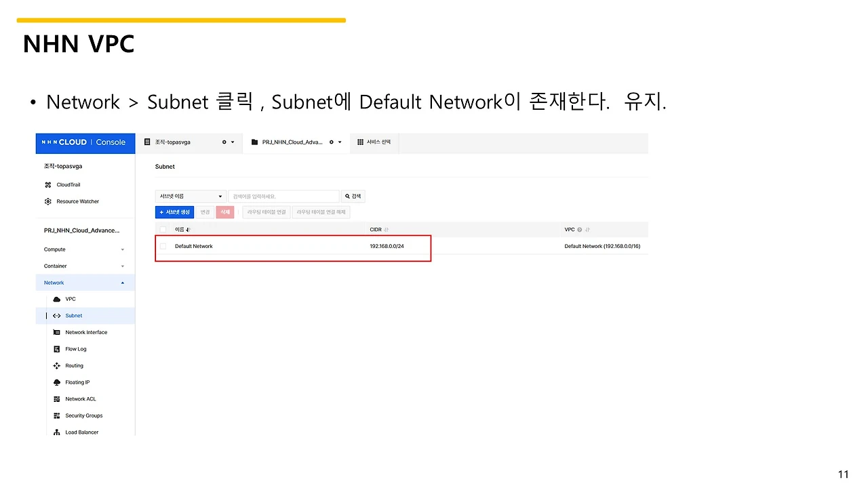
Task: Select the Routing icon in the sidebar
Action: 57,365
